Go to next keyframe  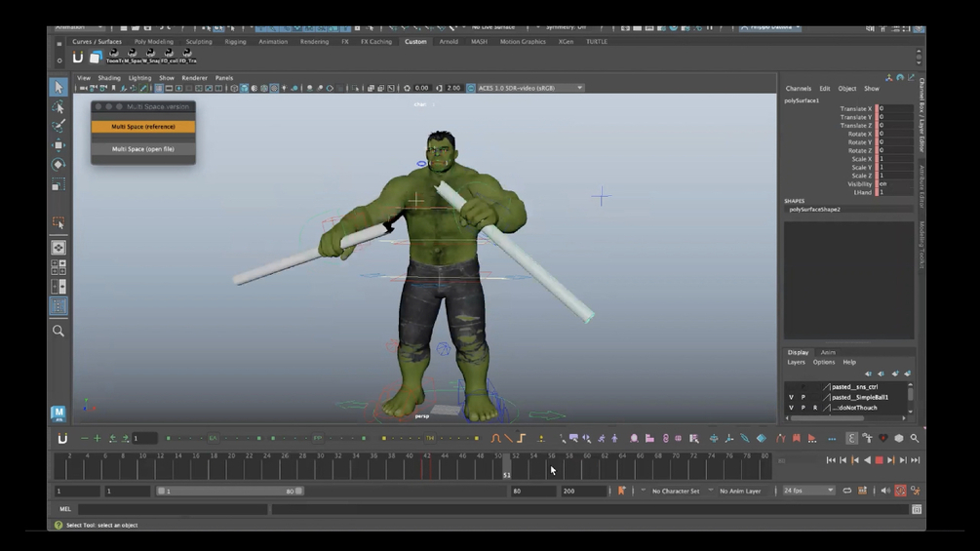891,460
